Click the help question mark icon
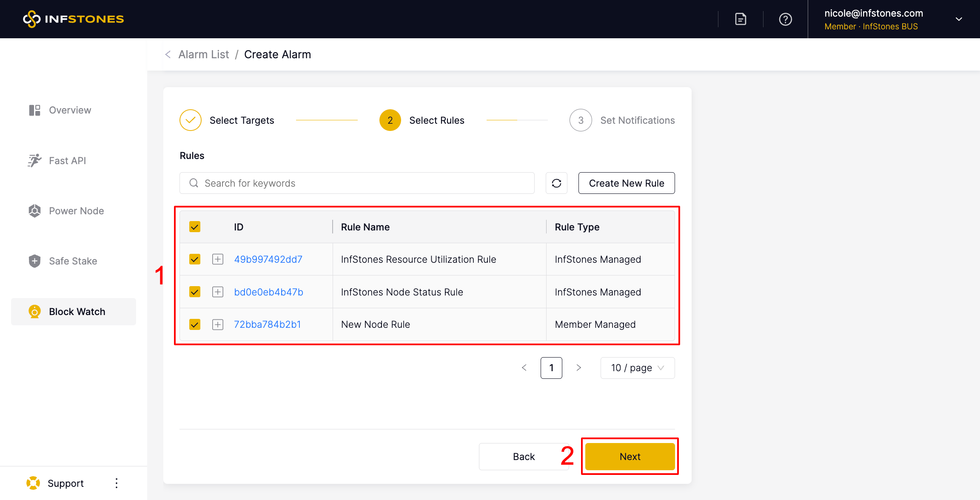This screenshot has height=500, width=980. (x=785, y=19)
